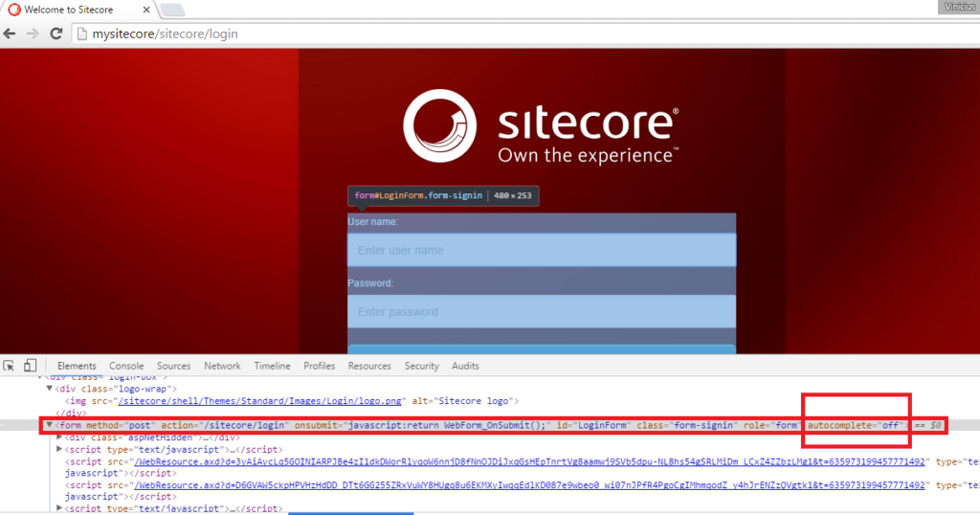Open a new browser tab

tap(172, 10)
